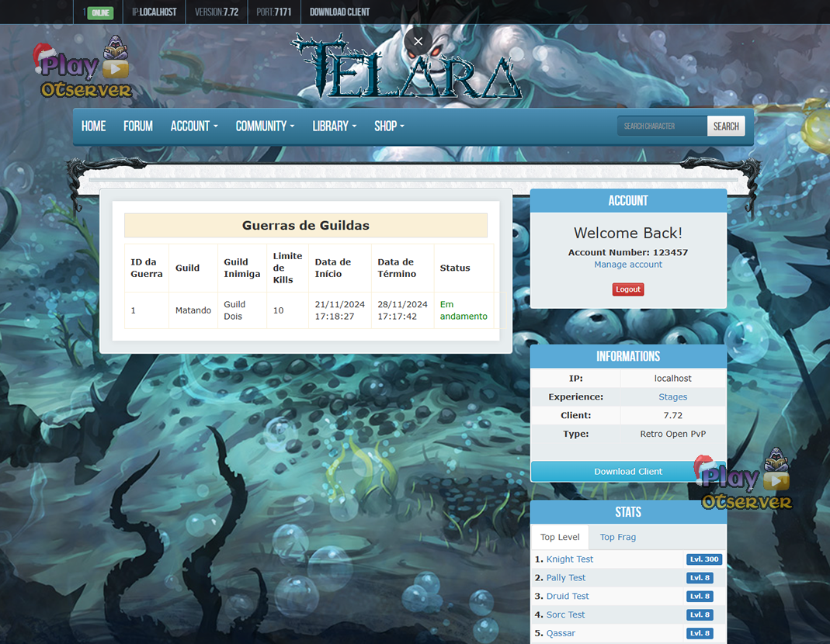Click the Account Number 123457 text
The image size is (830, 644).
[x=628, y=252]
